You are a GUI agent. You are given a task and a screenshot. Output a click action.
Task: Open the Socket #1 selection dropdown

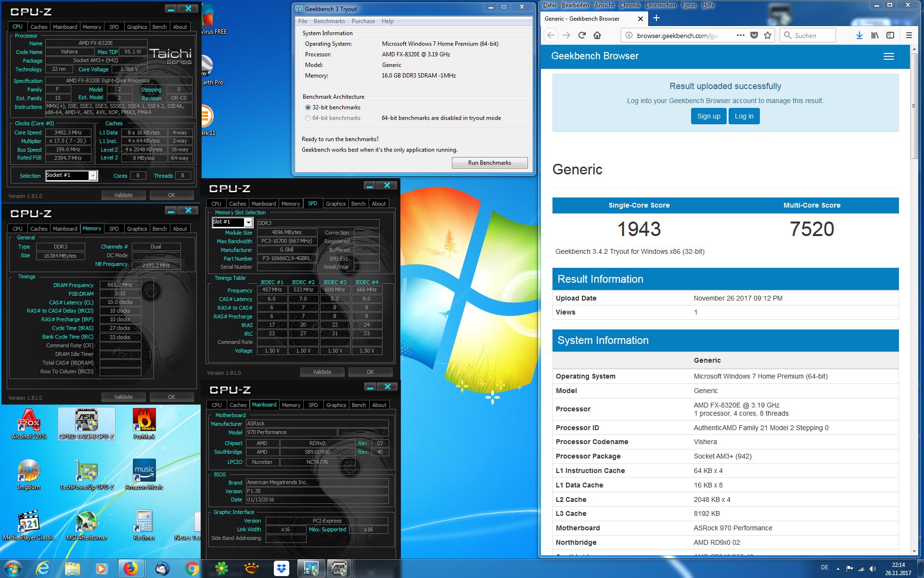pyautogui.click(x=72, y=175)
